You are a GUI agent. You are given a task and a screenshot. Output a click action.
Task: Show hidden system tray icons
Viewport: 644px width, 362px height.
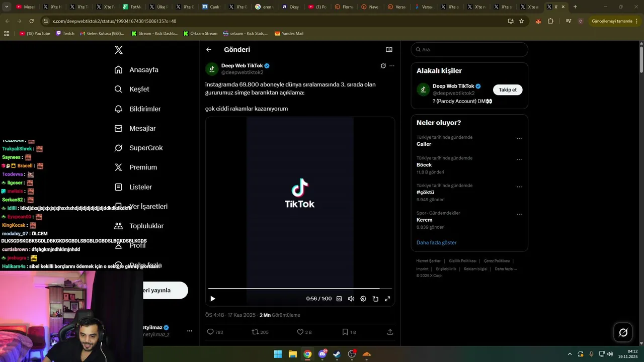570,354
